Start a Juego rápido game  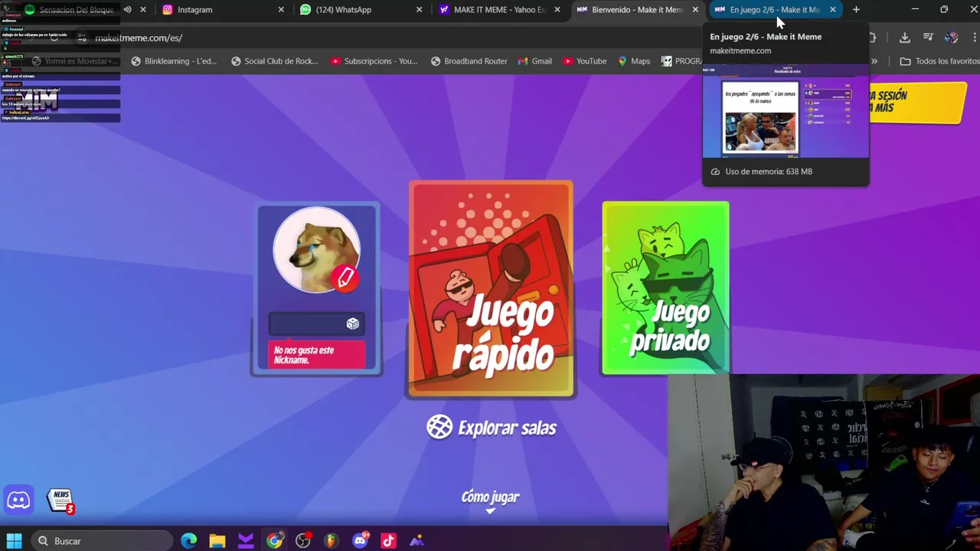[491, 289]
